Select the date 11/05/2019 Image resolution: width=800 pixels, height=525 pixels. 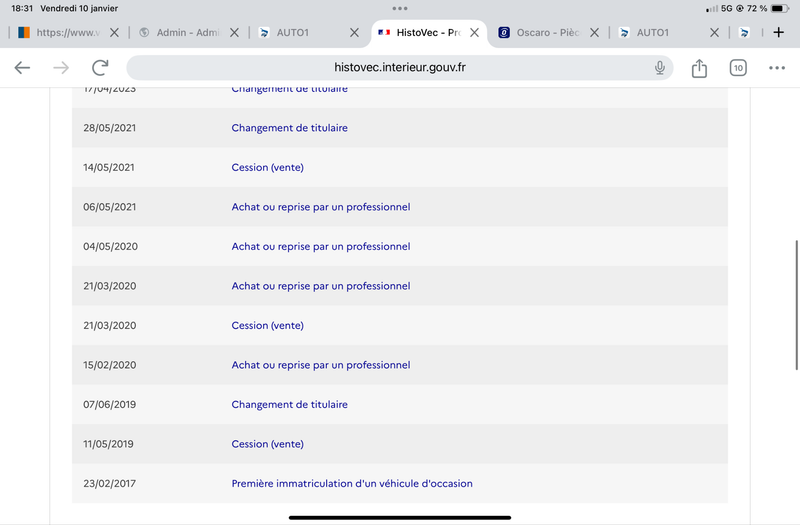[x=108, y=444]
